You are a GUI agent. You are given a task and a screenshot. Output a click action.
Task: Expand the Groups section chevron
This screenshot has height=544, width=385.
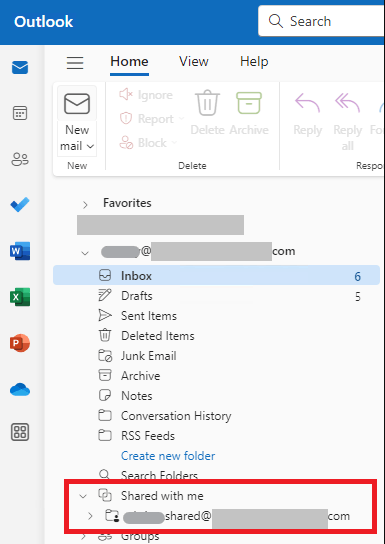point(84,537)
